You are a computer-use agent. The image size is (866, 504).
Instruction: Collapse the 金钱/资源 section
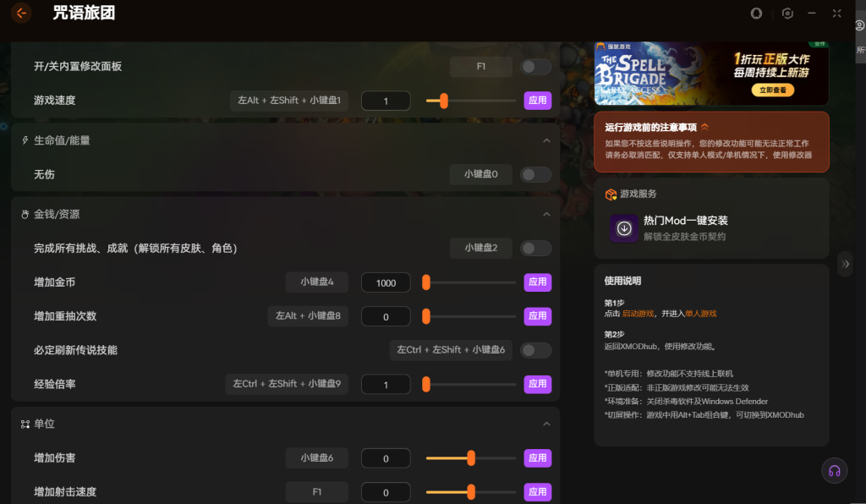point(546,214)
